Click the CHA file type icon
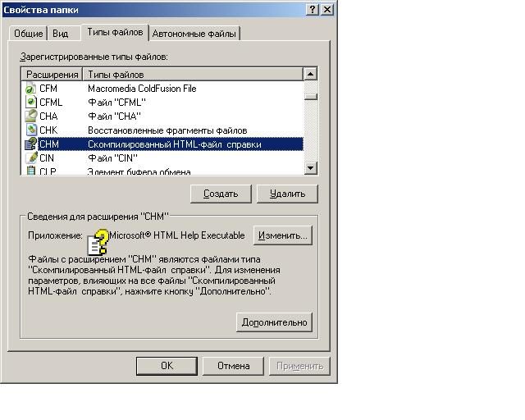525x420 pixels. [31, 116]
